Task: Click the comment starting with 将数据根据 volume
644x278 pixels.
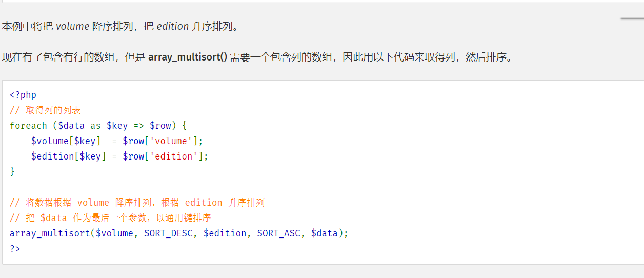Action: 137,203
